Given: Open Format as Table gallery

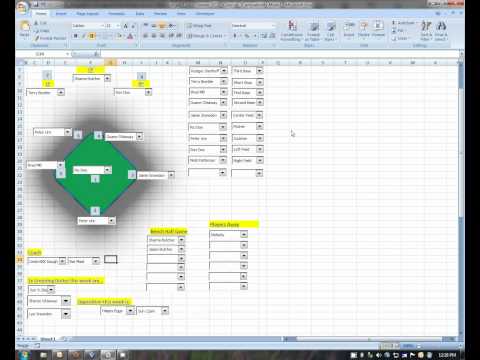Looking at the screenshot, I should point(313,31).
